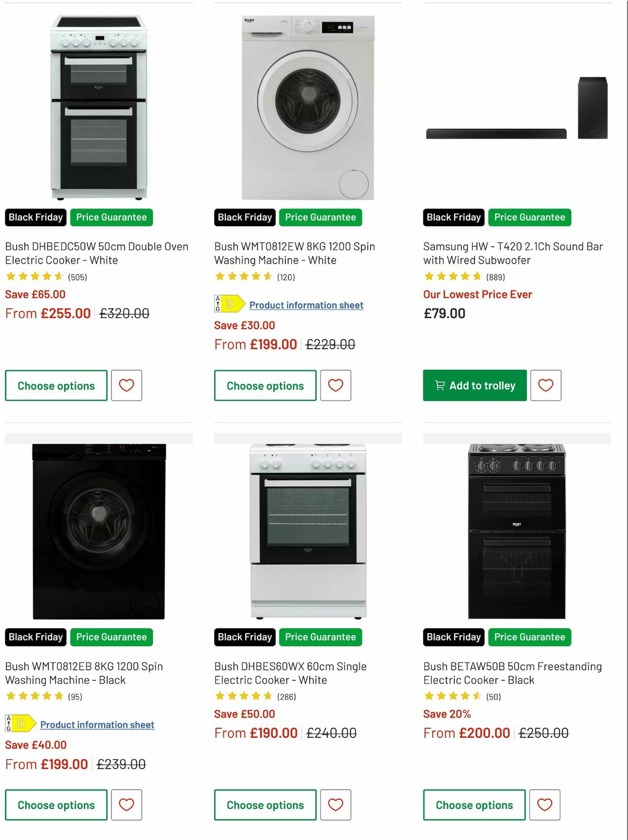Open energy rating label for WMT0812EW washing machine

[x=229, y=305]
